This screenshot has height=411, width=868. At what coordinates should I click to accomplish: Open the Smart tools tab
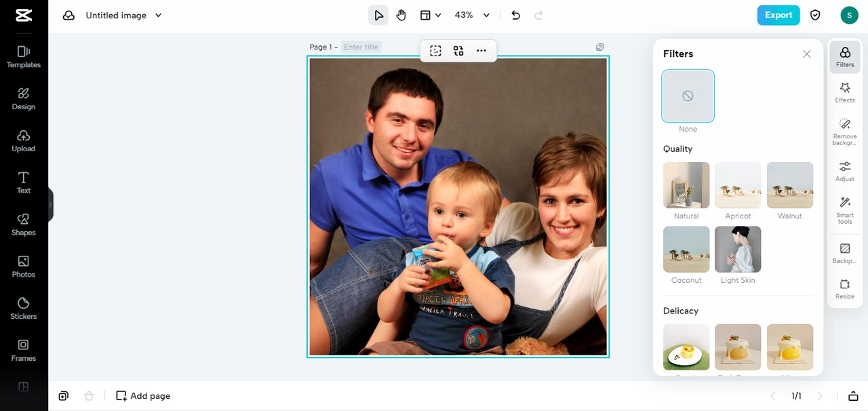pyautogui.click(x=845, y=210)
